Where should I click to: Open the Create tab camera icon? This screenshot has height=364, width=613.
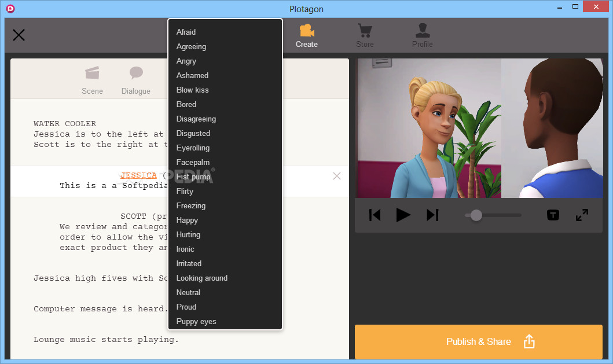coord(307,31)
